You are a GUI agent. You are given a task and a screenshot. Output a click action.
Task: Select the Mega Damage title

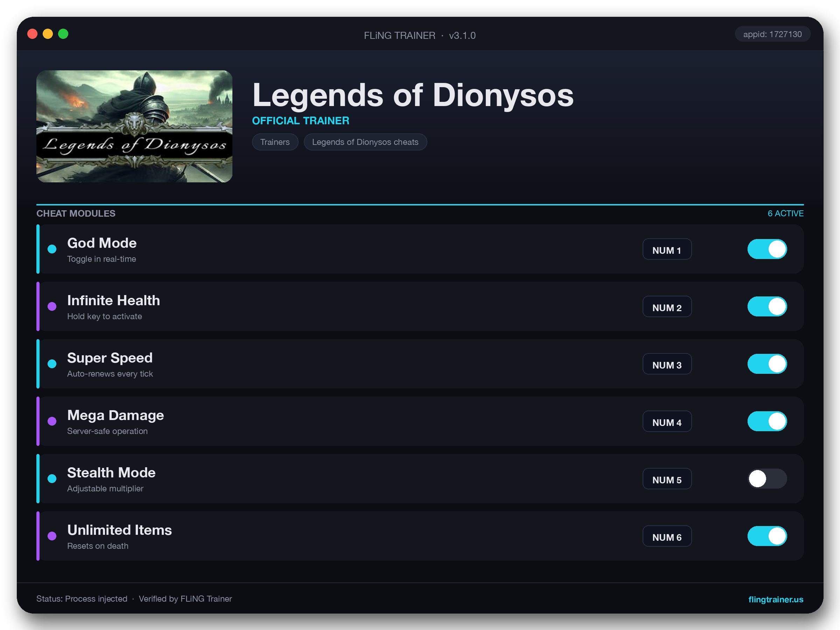pos(115,415)
